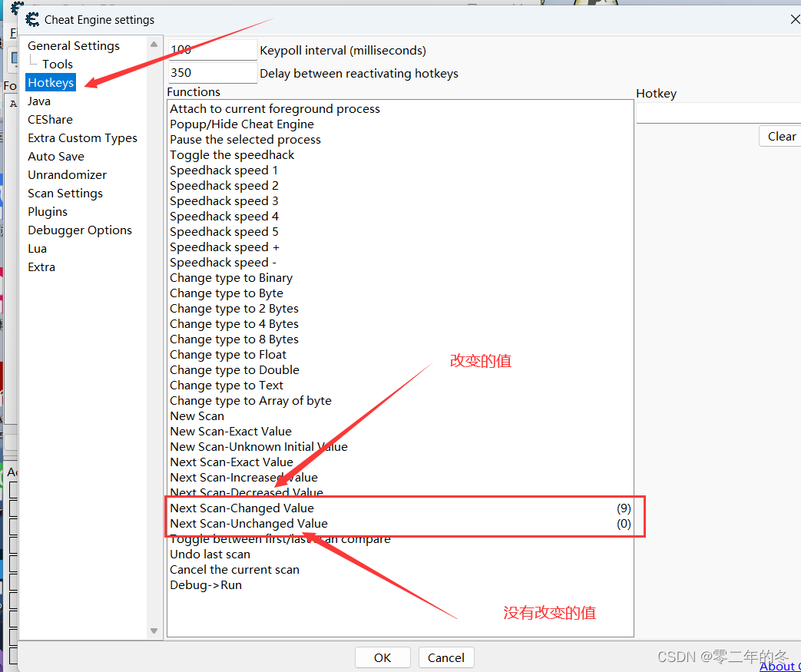Screen dimensions: 801x672
Task: Select 'Next Scan-Changed Value' function
Action: (x=400, y=508)
